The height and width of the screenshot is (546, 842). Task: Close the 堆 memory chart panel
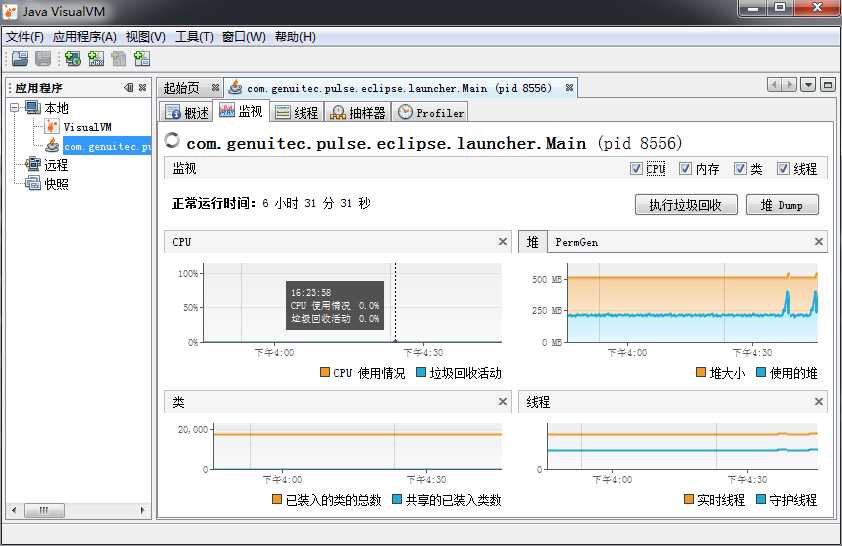[819, 242]
